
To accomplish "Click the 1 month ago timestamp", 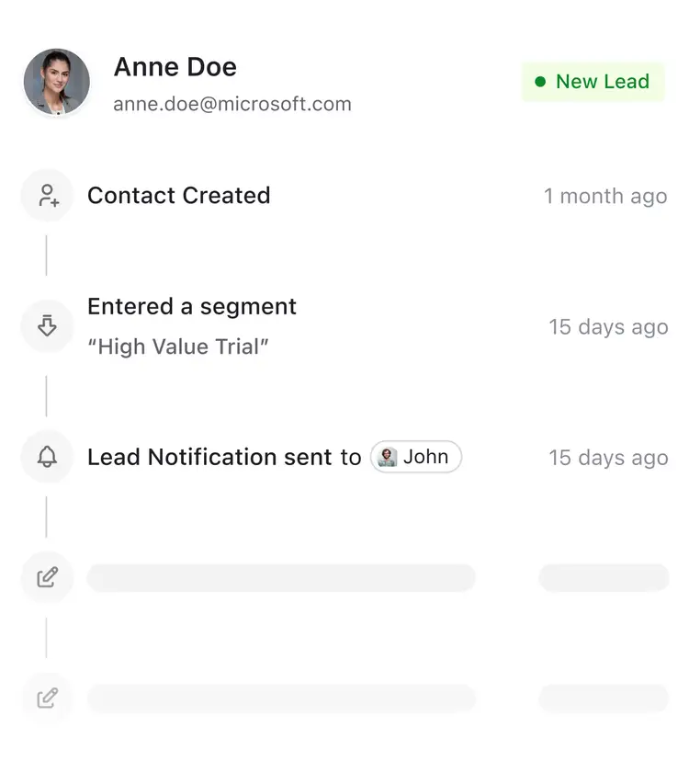I will [605, 196].
